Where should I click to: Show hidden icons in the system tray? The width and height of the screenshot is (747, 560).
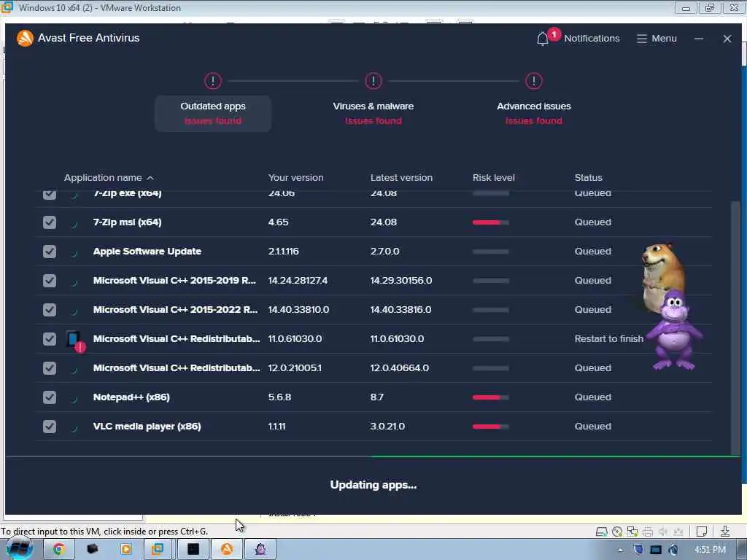[620, 551]
